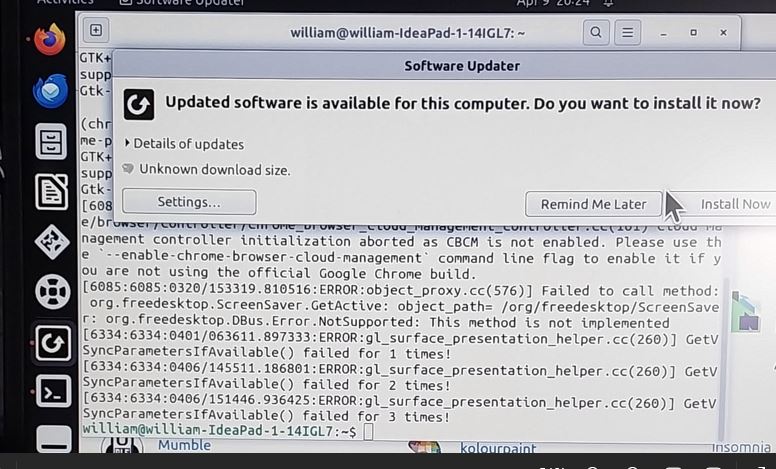776x469 pixels.
Task: Click the Settings... button
Action: [189, 202]
